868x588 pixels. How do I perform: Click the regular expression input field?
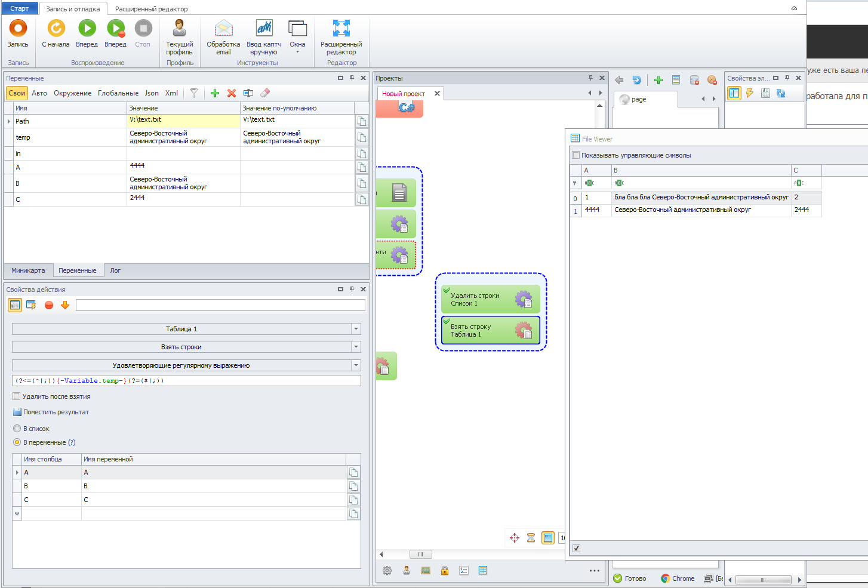(x=186, y=381)
